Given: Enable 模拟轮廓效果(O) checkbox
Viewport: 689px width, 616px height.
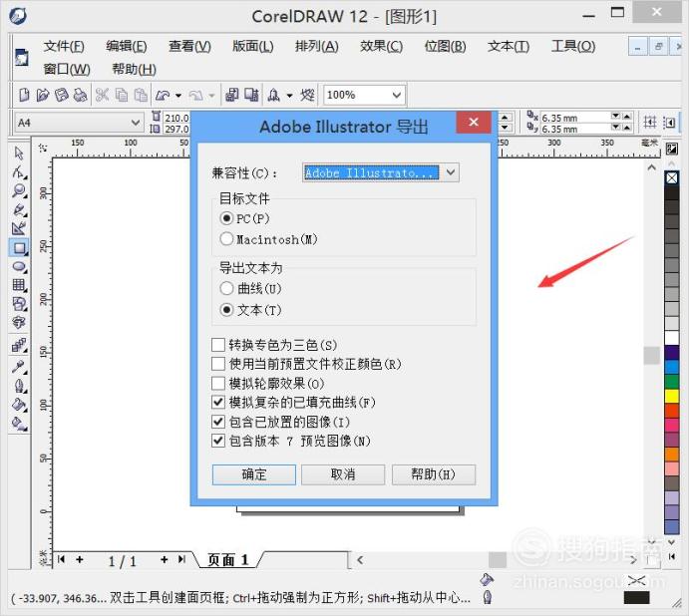Looking at the screenshot, I should click(218, 384).
